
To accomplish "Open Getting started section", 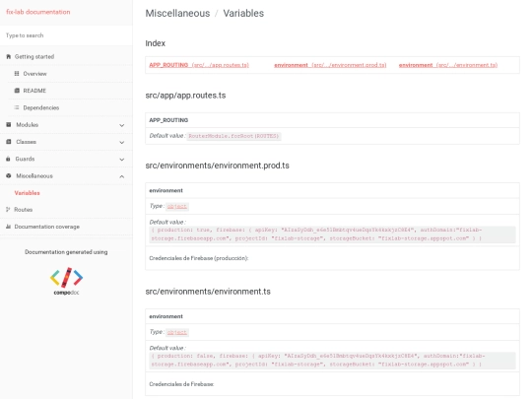I will coord(34,57).
